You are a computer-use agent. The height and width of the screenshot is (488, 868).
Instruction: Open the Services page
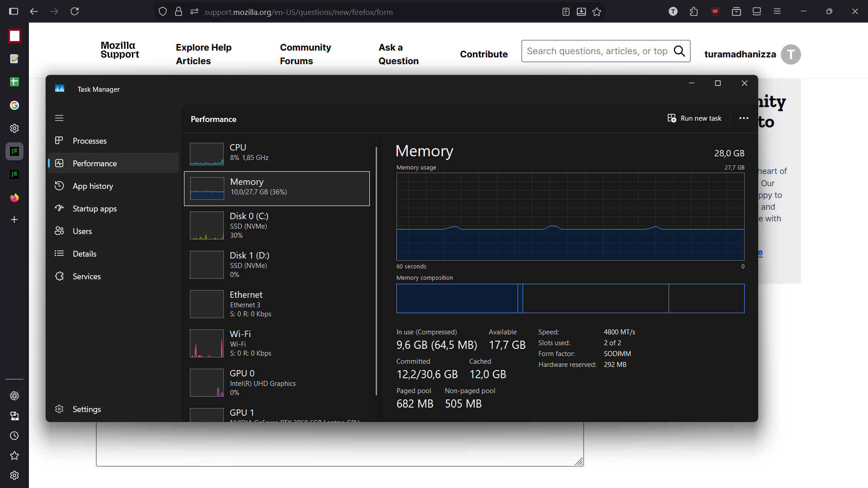[86, 276]
